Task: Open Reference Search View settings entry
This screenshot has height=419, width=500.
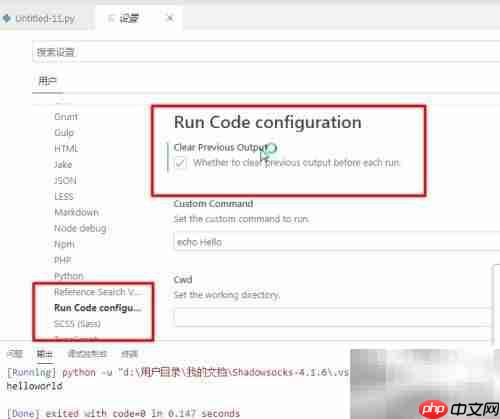Action: [x=97, y=292]
